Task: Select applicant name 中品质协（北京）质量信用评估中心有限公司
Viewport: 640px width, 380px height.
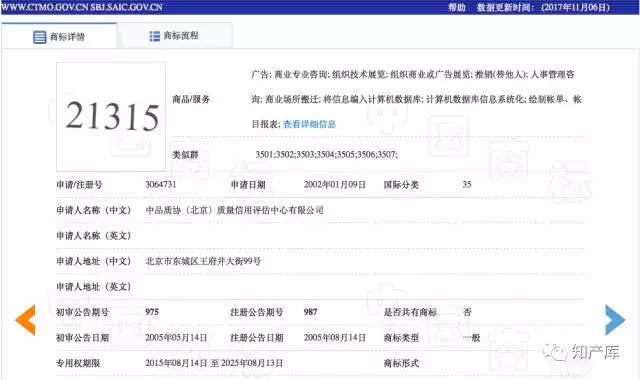Action: click(234, 210)
